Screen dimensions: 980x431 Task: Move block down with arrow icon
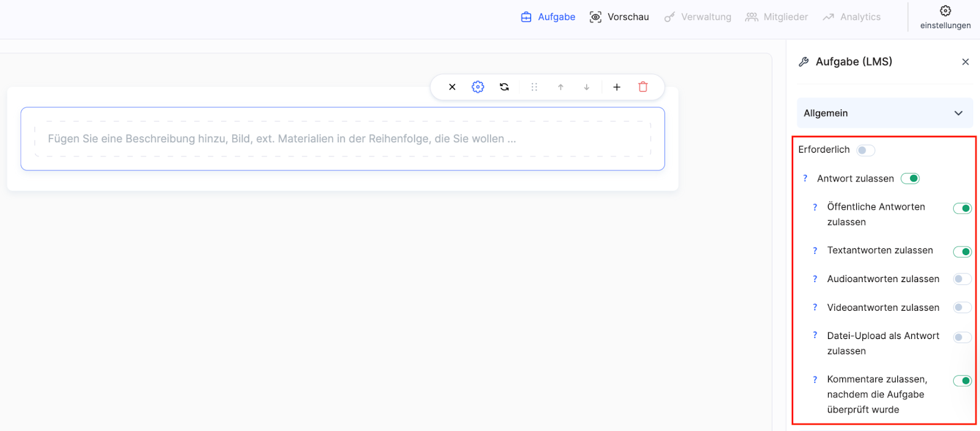click(x=587, y=87)
